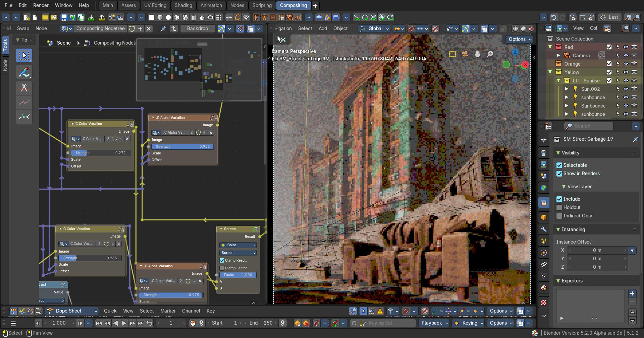Adjust Strength 0.985 slider in Alpha Variation
The width and height of the screenshot is (644, 338).
(x=182, y=146)
